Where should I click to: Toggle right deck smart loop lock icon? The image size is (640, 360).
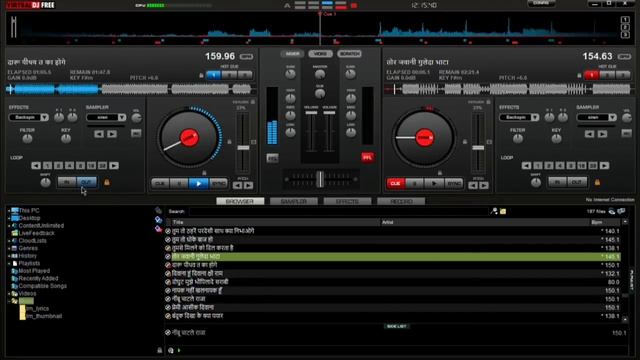(597, 182)
